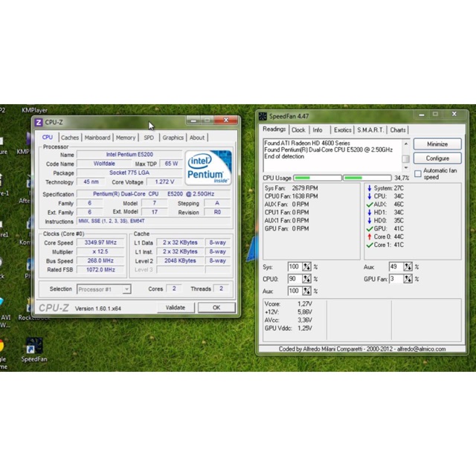Switch to CPU-Z Mainboard tab
The width and height of the screenshot is (476, 476).
(x=97, y=138)
